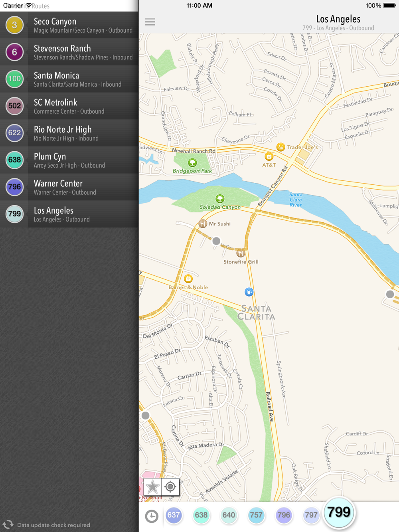Select SC Metrolink route 502
The image size is (399, 532).
tap(69, 106)
